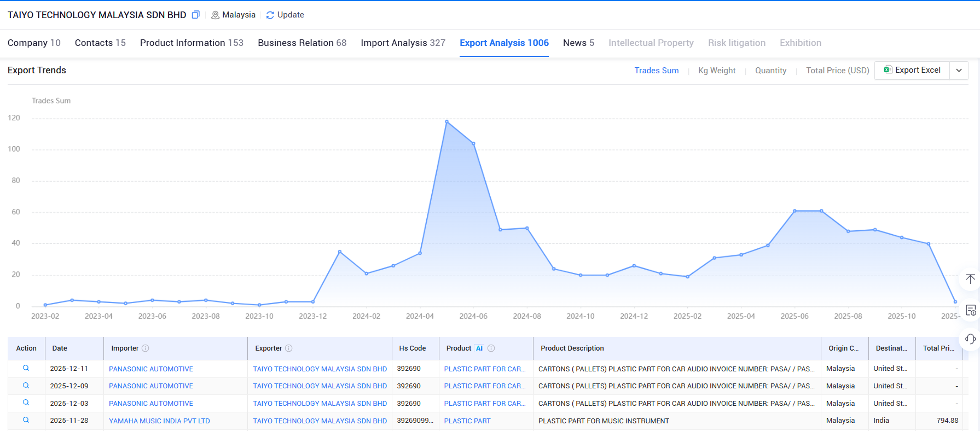This screenshot has height=431, width=980.
Task: Click the Date column header
Action: click(x=60, y=348)
